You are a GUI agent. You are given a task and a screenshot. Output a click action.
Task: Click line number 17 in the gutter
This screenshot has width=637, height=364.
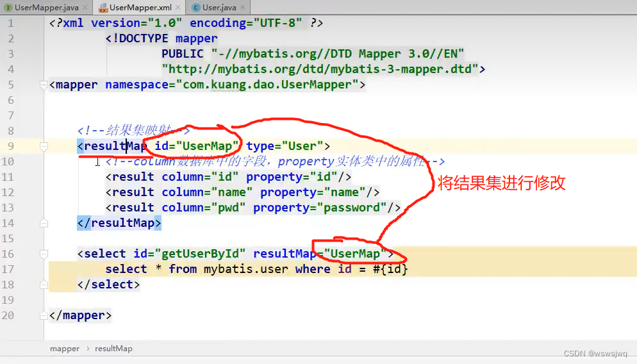(x=8, y=269)
